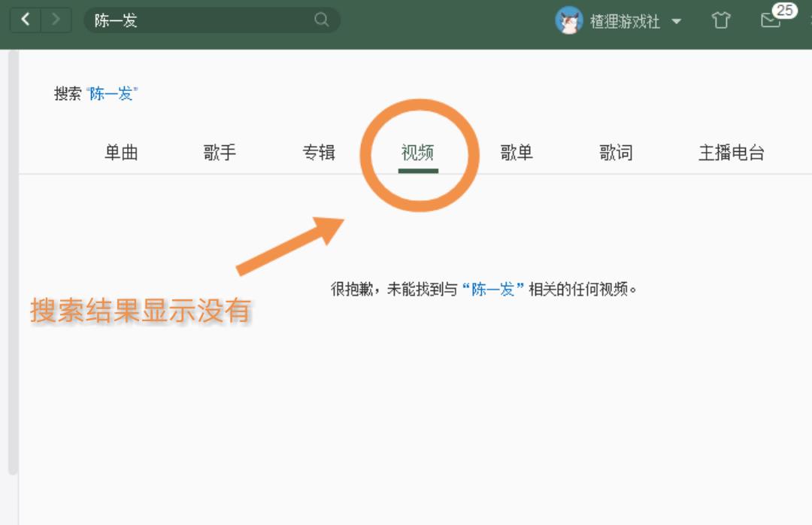Open the 专辑 results tab
This screenshot has width=812, height=525.
click(319, 153)
